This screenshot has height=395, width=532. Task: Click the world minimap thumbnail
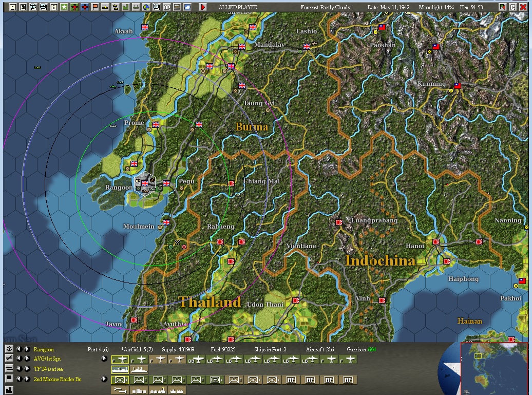point(493,368)
